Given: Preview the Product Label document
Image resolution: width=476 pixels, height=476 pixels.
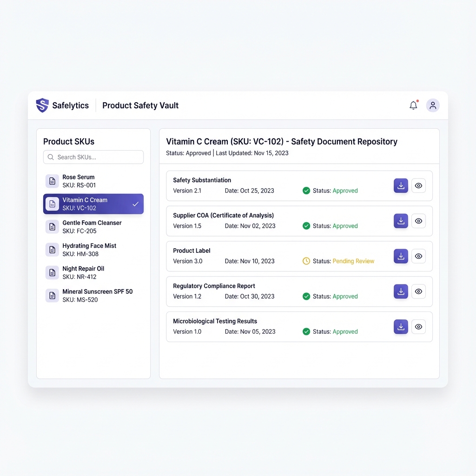Looking at the screenshot, I should point(418,256).
